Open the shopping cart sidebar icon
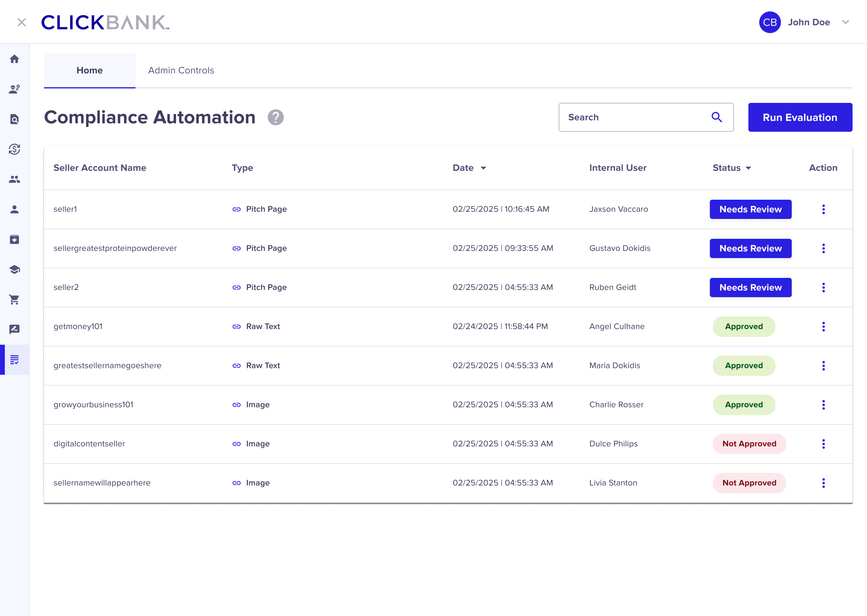This screenshot has width=867, height=616. [14, 300]
